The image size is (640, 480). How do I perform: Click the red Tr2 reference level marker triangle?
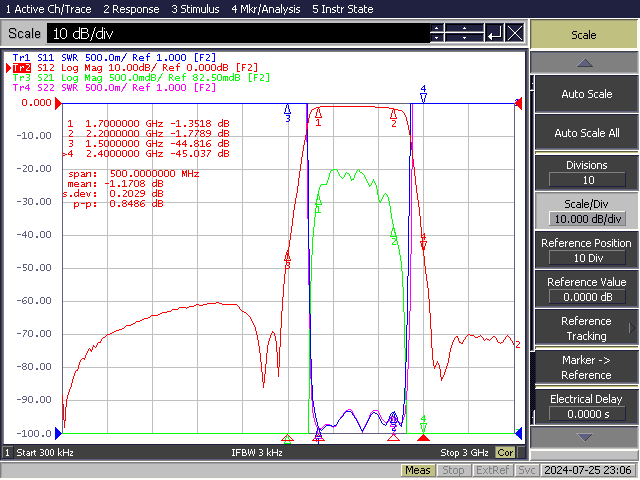click(x=58, y=103)
